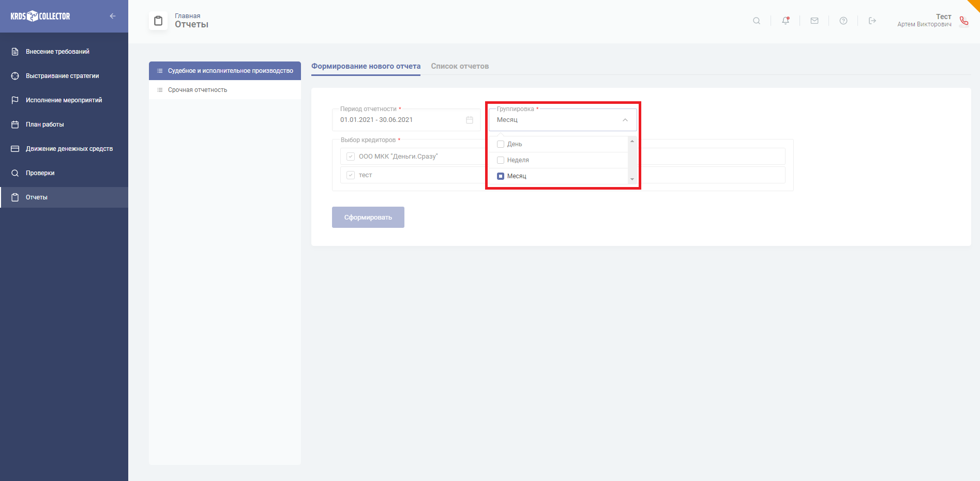
Task: Open Движение денежных средств menu
Action: [64, 149]
